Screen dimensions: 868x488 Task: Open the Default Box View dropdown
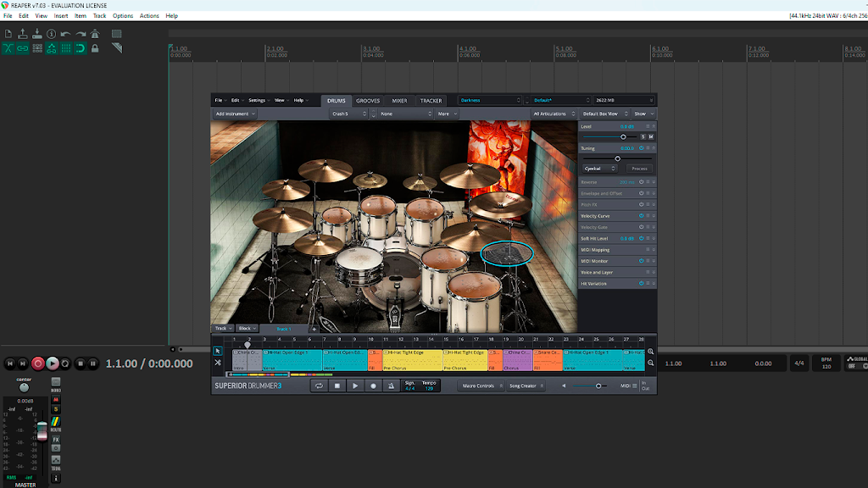[x=604, y=114]
